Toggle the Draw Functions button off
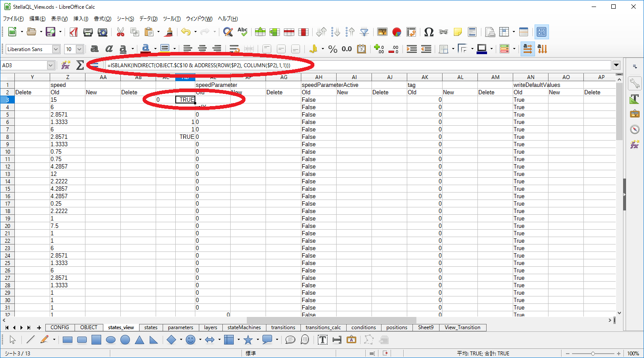The image size is (644, 358). pos(542,32)
